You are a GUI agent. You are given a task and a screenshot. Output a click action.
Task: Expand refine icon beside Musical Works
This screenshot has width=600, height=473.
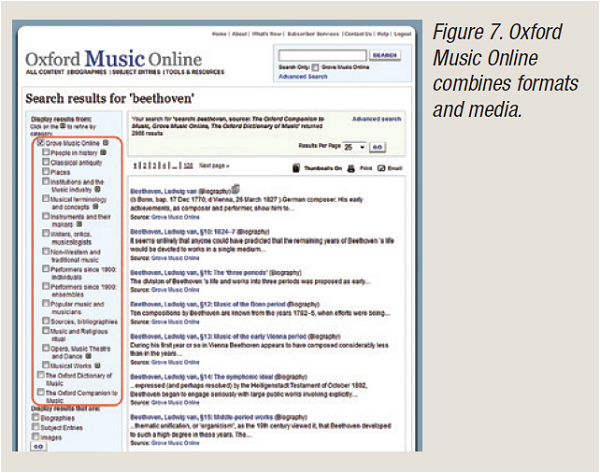(x=98, y=365)
